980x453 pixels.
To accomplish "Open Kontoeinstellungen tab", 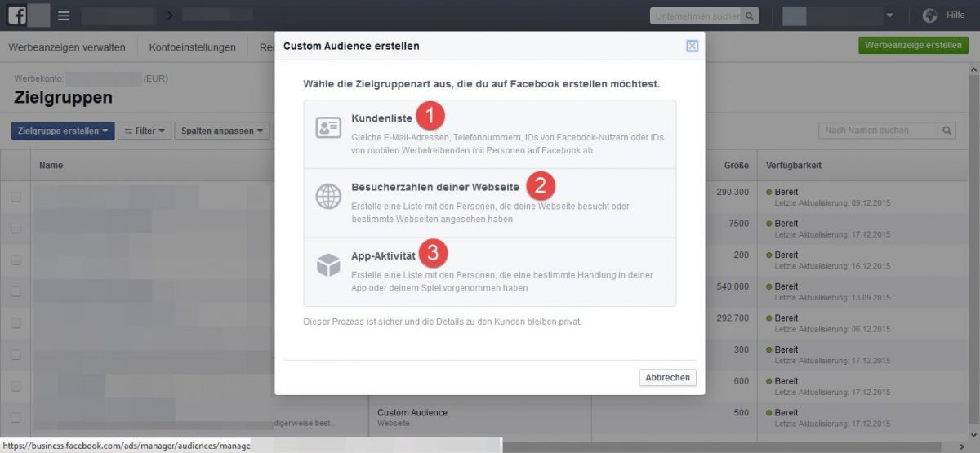I will (192, 47).
